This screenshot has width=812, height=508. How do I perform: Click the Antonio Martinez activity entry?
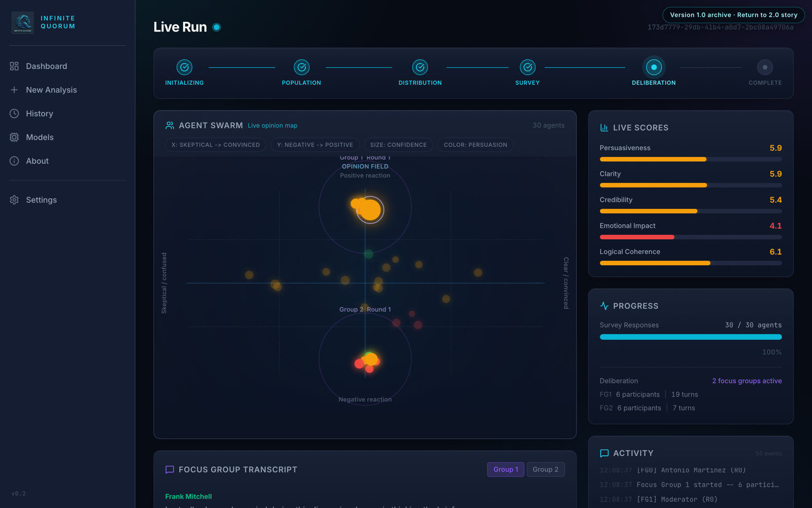(x=691, y=470)
